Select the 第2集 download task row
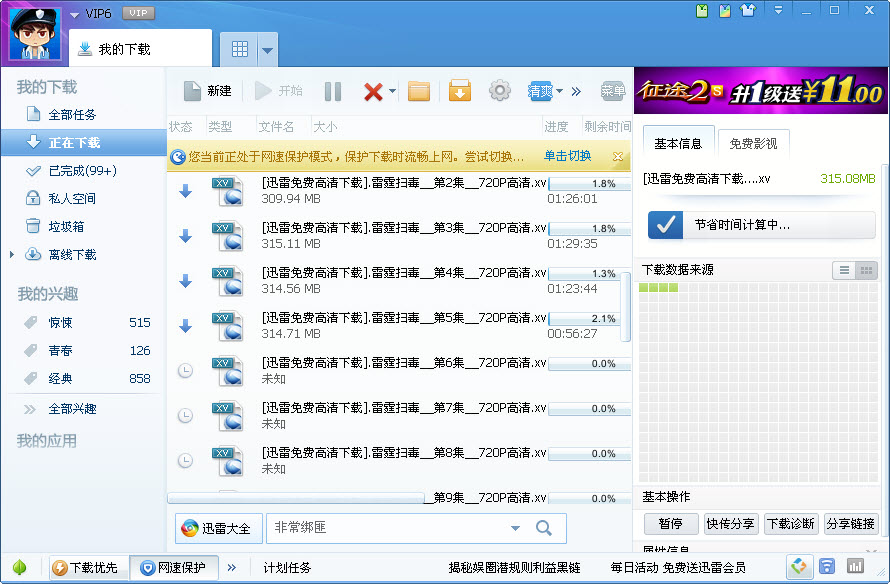Image resolution: width=890 pixels, height=584 pixels. click(x=398, y=191)
